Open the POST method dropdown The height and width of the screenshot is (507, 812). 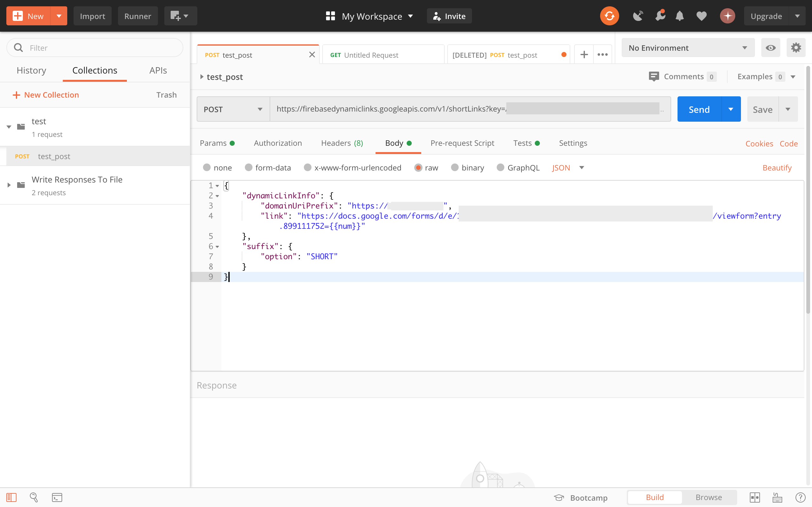(233, 109)
